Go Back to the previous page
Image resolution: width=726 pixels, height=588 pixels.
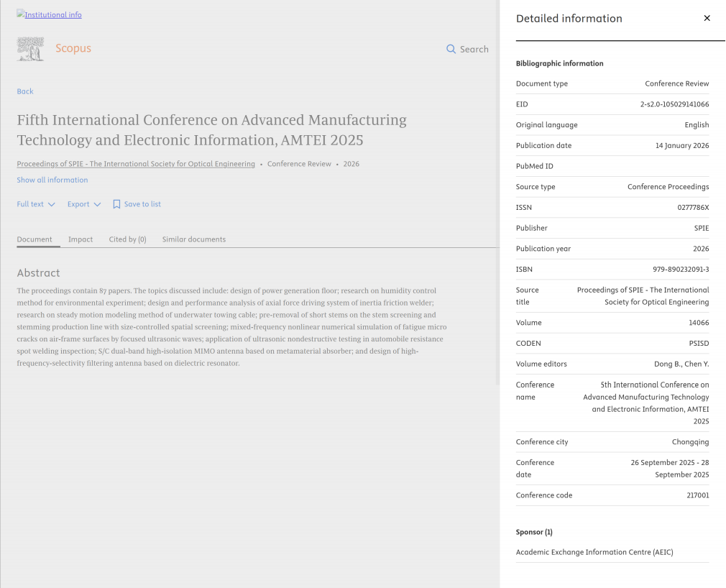25,91
